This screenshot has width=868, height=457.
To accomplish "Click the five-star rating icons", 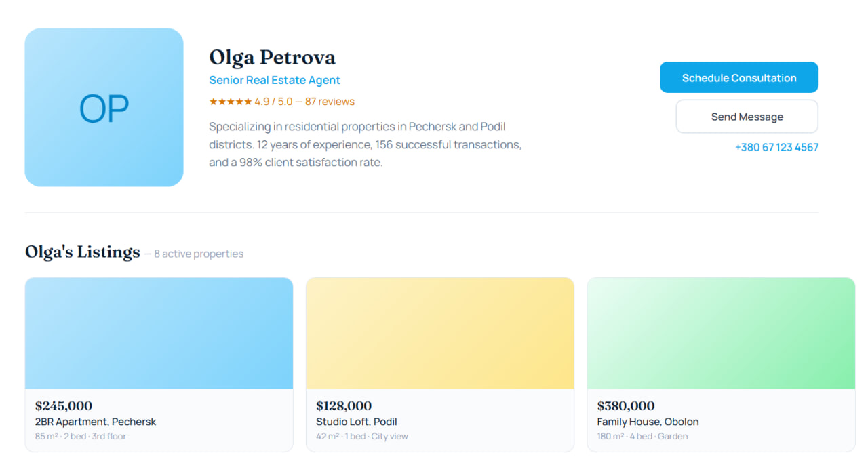I will pos(230,102).
